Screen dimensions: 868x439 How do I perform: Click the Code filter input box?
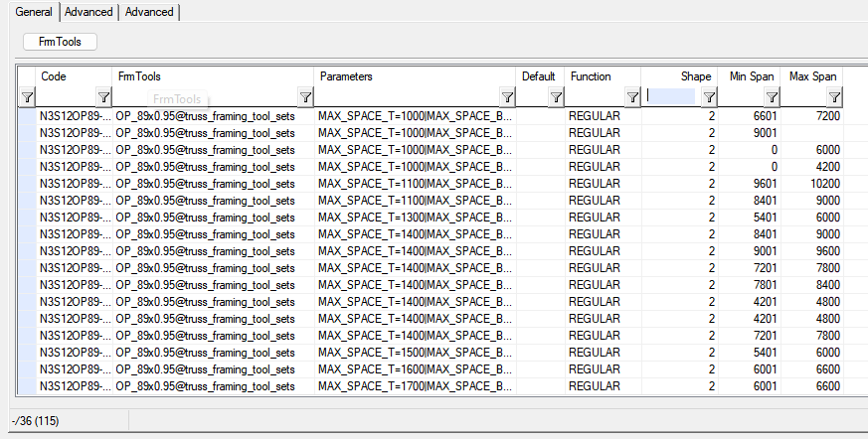coord(66,97)
